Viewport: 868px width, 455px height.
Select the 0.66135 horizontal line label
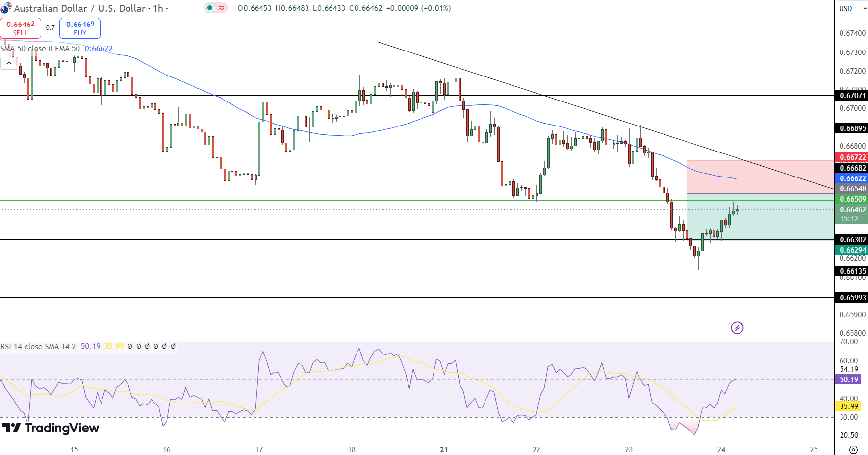[x=852, y=271]
